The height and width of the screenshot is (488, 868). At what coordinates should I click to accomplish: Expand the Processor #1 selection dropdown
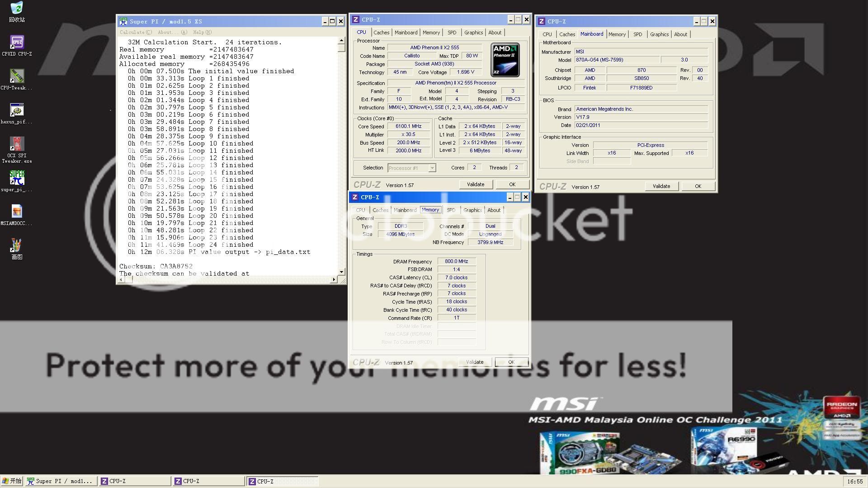[x=432, y=168]
